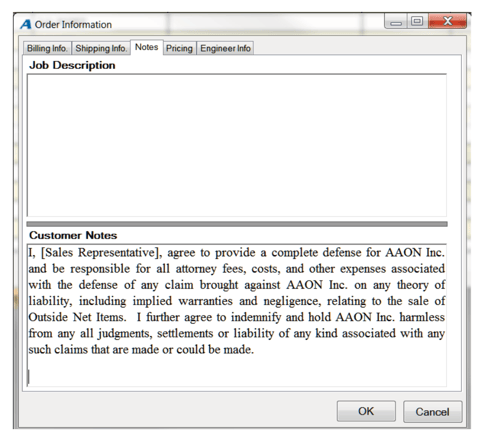This screenshot has height=441, width=500.
Task: Select the Notes tab
Action: tap(146, 47)
